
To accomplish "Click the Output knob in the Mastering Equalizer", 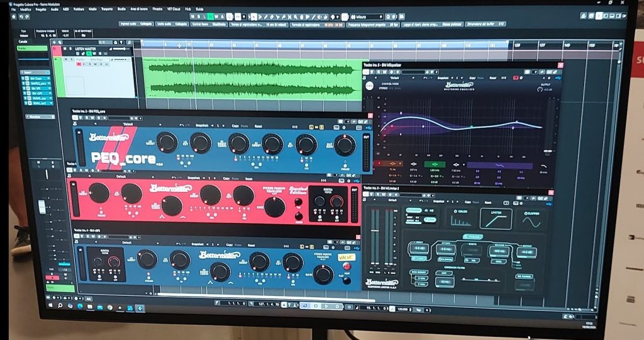I will (540, 89).
